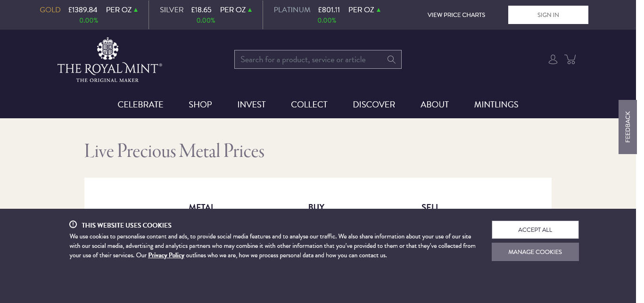This screenshot has height=303, width=644.
Task: Click the platinum price up arrow
Action: click(378, 10)
